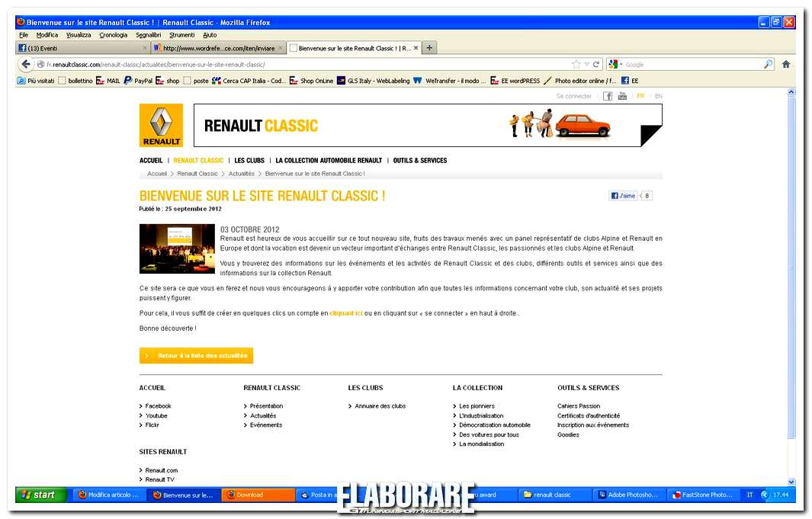
Task: Switch to Adobe Photoshop in taskbar
Action: 628,495
